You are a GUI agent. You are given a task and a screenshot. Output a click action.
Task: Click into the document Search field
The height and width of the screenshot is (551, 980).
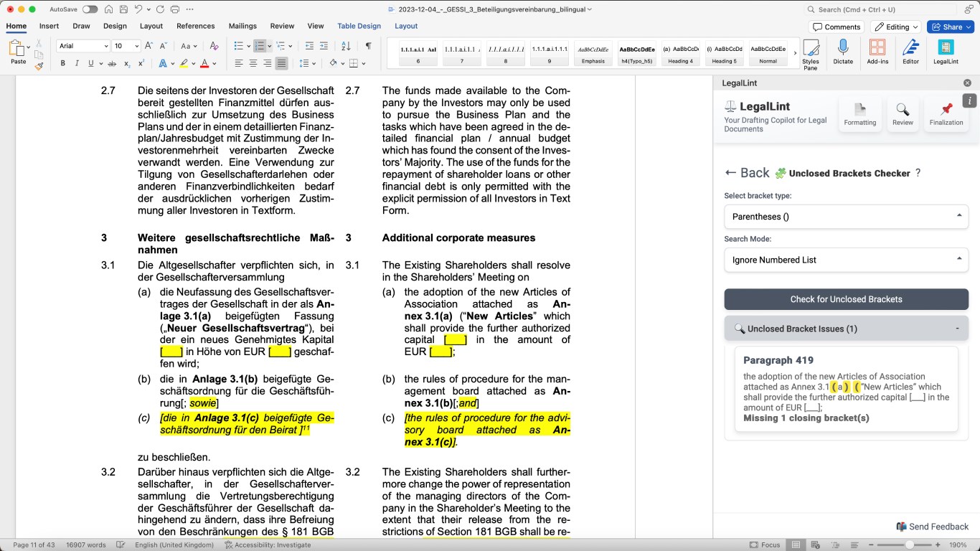[881, 9]
